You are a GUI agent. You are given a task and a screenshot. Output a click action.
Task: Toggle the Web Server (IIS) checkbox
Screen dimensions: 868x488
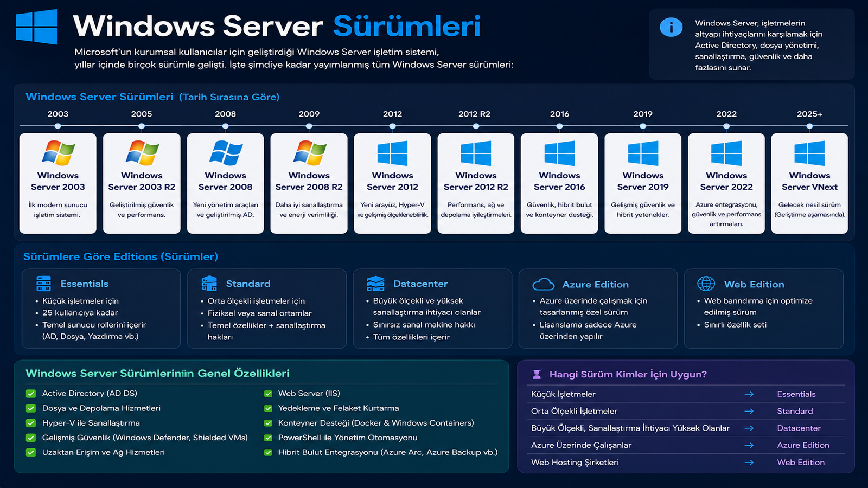coord(268,394)
